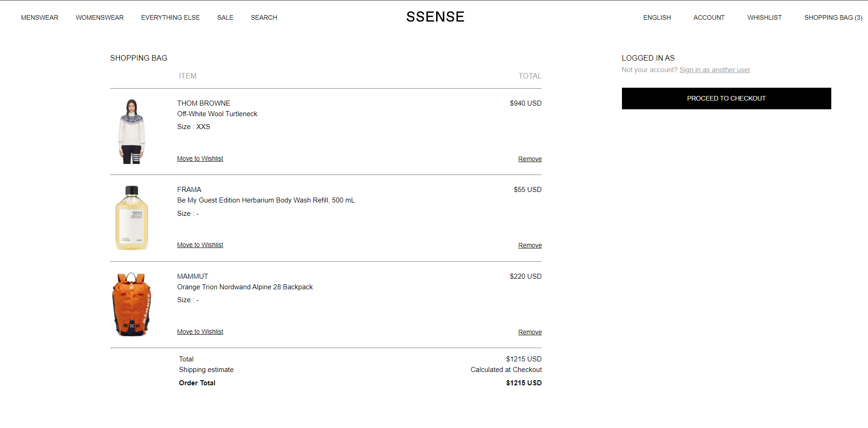868x428 pixels.
Task: Change language via English selector
Action: pyautogui.click(x=657, y=17)
